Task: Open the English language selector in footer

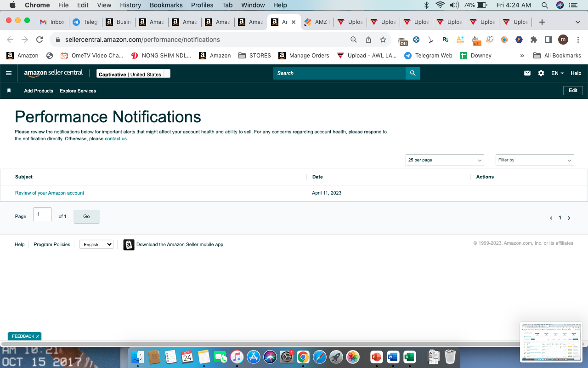Action: (96, 244)
